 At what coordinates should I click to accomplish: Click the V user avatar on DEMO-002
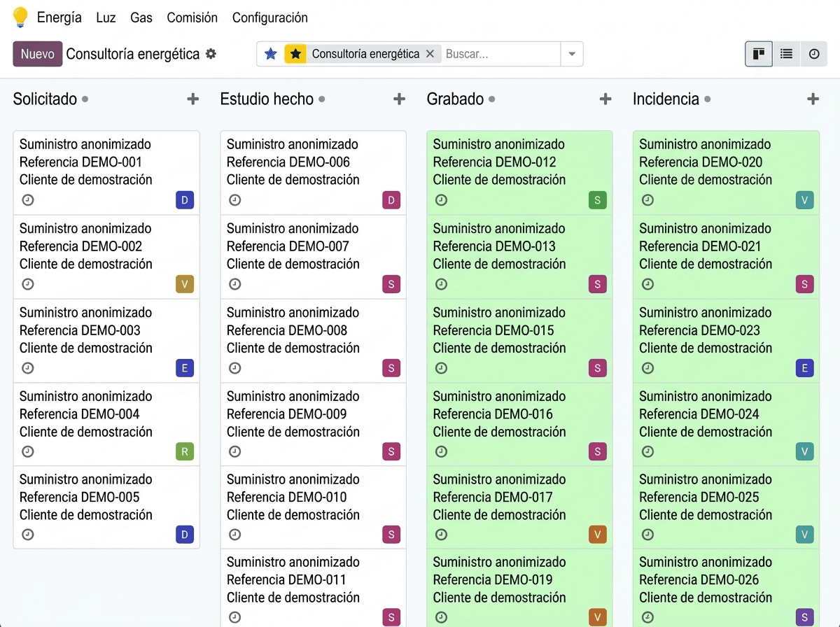[185, 284]
